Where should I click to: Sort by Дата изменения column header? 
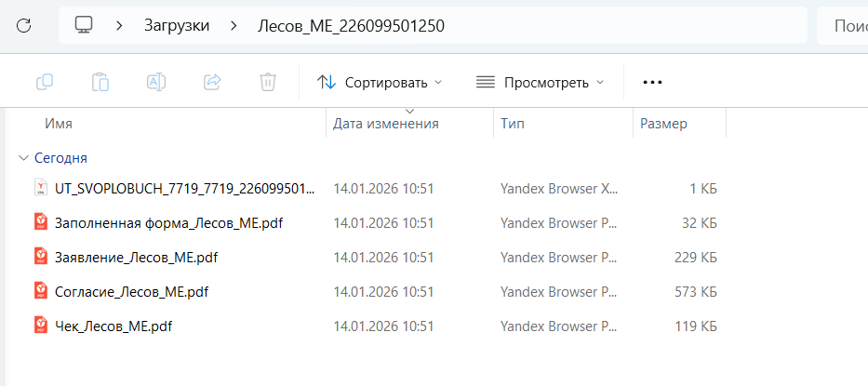pyautogui.click(x=386, y=124)
